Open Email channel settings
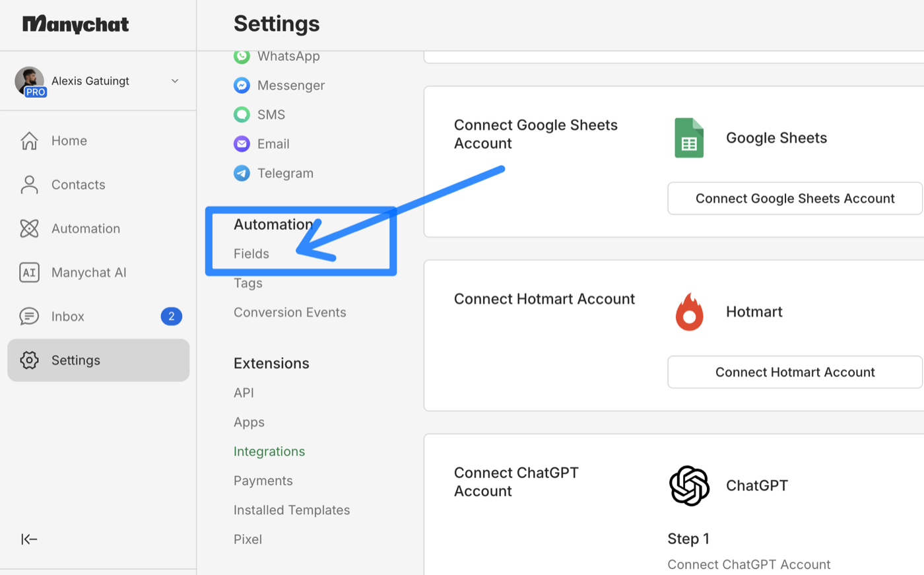The width and height of the screenshot is (924, 575). click(273, 144)
